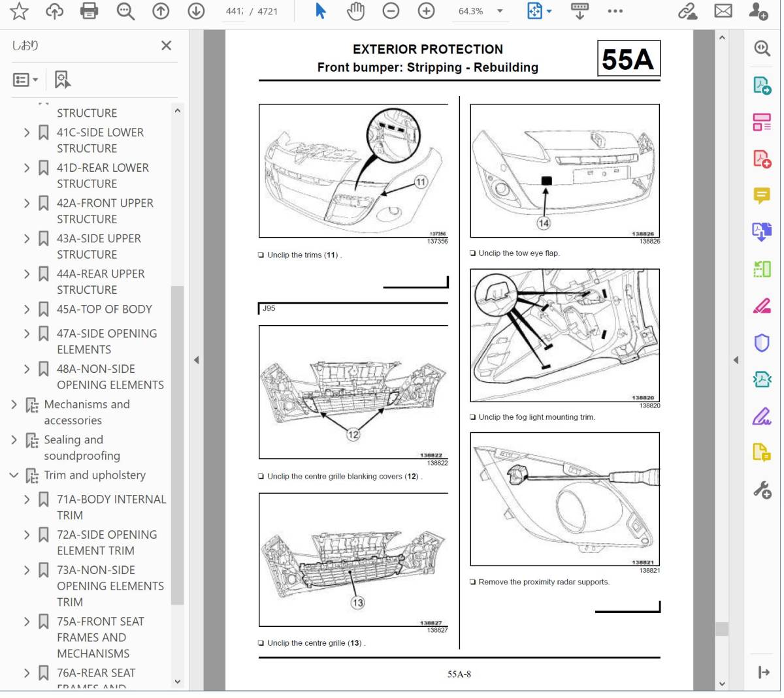Open Export PDF tool

point(762,85)
